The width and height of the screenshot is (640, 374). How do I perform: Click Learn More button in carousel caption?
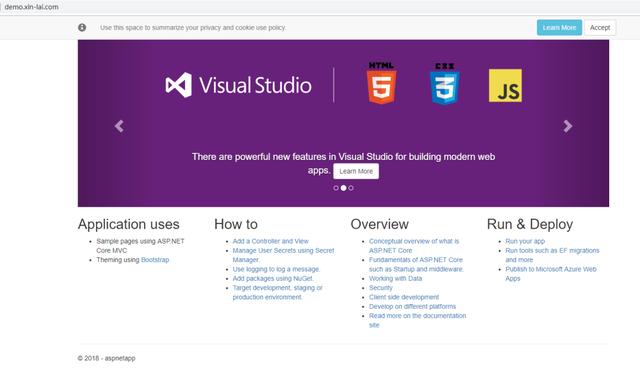[x=356, y=171]
